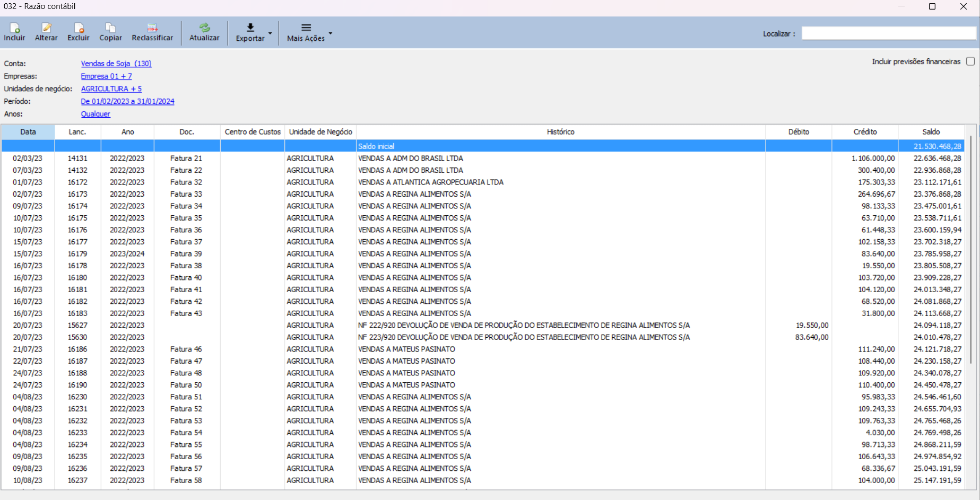Open the Mais Ações hamburger icon
Viewport: 980px width, 500px height.
(x=306, y=28)
